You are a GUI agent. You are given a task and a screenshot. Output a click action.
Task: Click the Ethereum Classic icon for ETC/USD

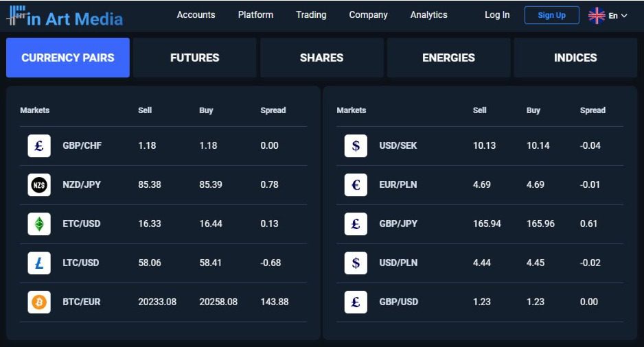click(39, 224)
